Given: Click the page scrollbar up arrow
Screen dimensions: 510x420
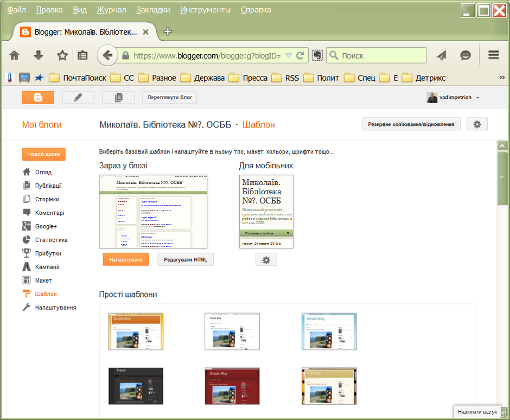Looking at the screenshot, I should pyautogui.click(x=502, y=146).
